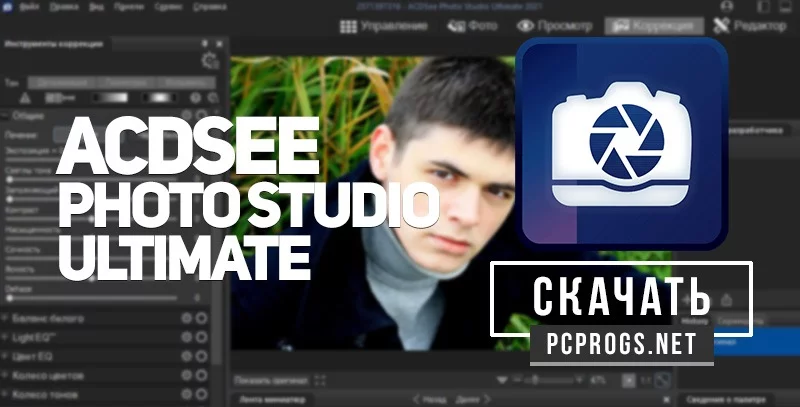
Task: Open the Сервис menu
Action: (169, 7)
